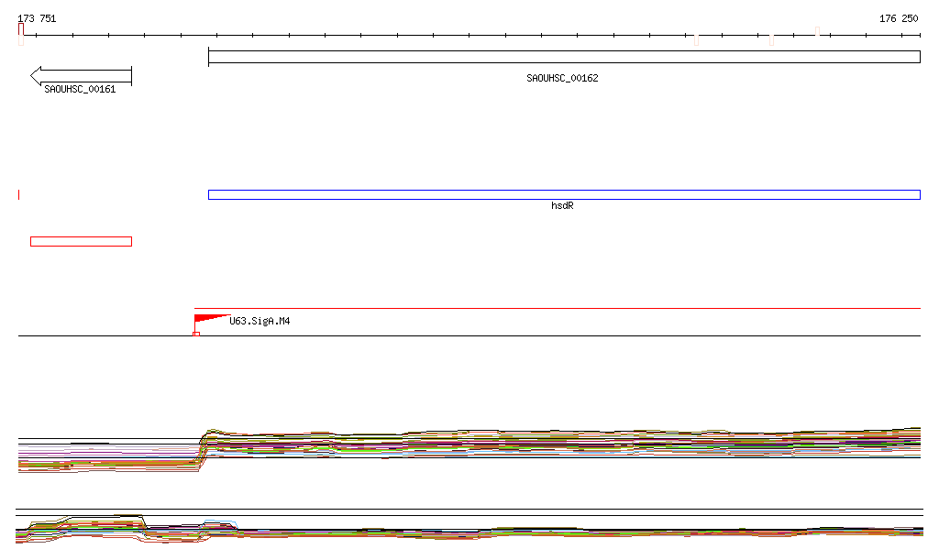Click the U63.SigA.M4 label
939x560 pixels.
[260, 322]
